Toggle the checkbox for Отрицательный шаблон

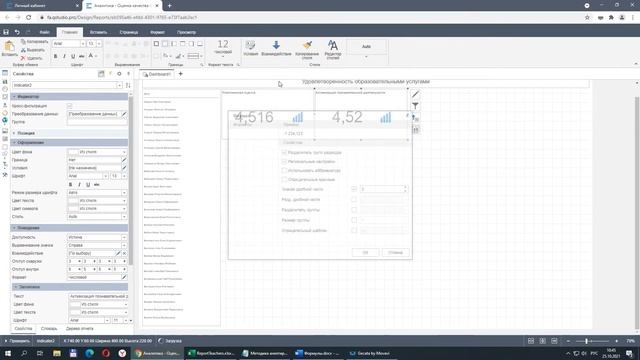pyautogui.click(x=354, y=231)
